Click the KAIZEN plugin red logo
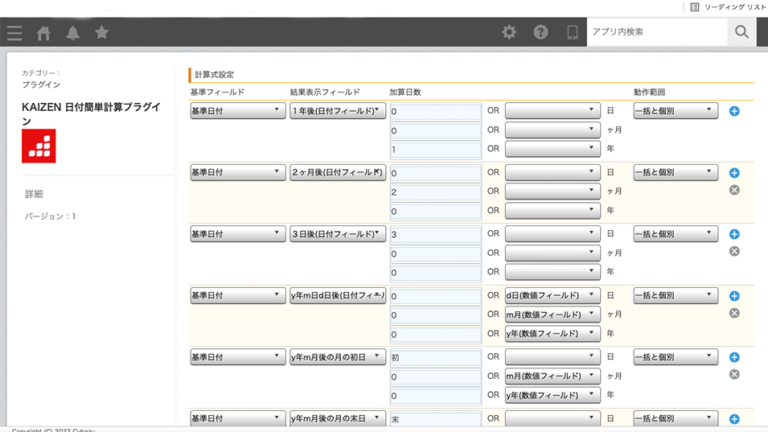768x432 pixels. pos(39,146)
